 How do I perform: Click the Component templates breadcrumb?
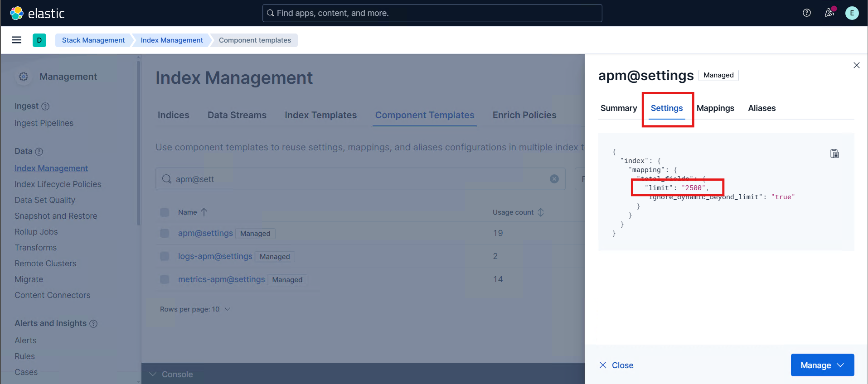coord(255,40)
